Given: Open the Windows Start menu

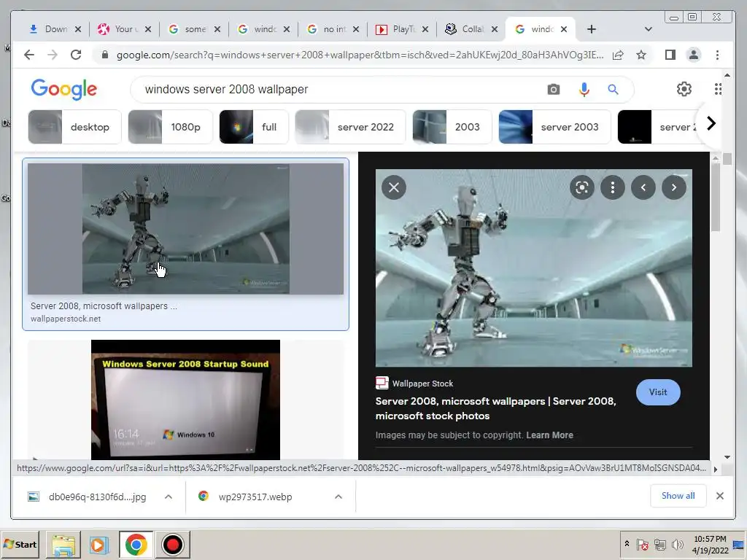Looking at the screenshot, I should 20,544.
